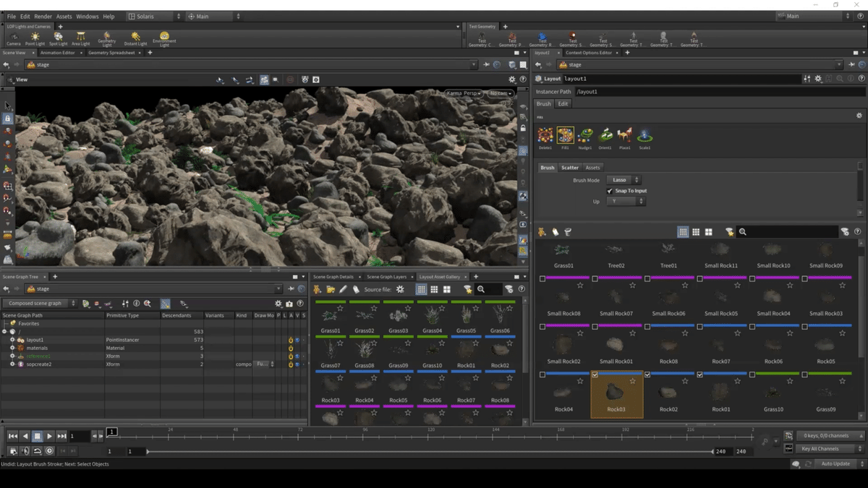Viewport: 868px width, 488px height.
Task: Activate the Nudge brush tool
Action: (585, 136)
